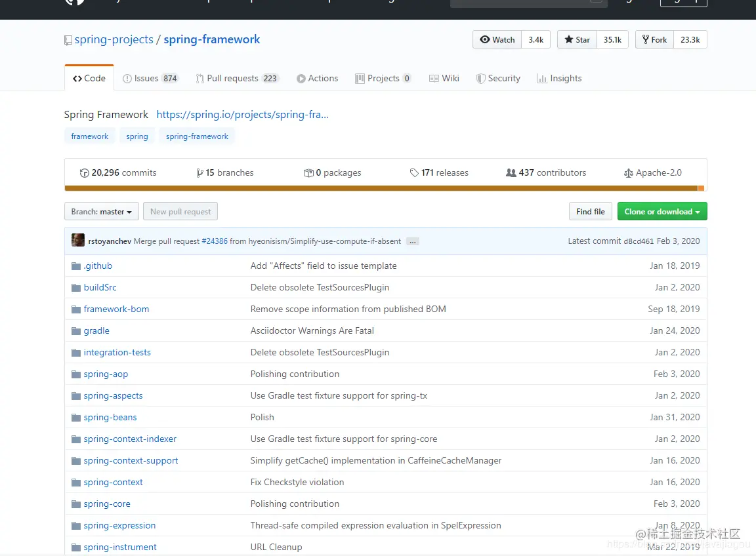756x556 pixels.
Task: Open pull request #24386 link
Action: point(215,241)
